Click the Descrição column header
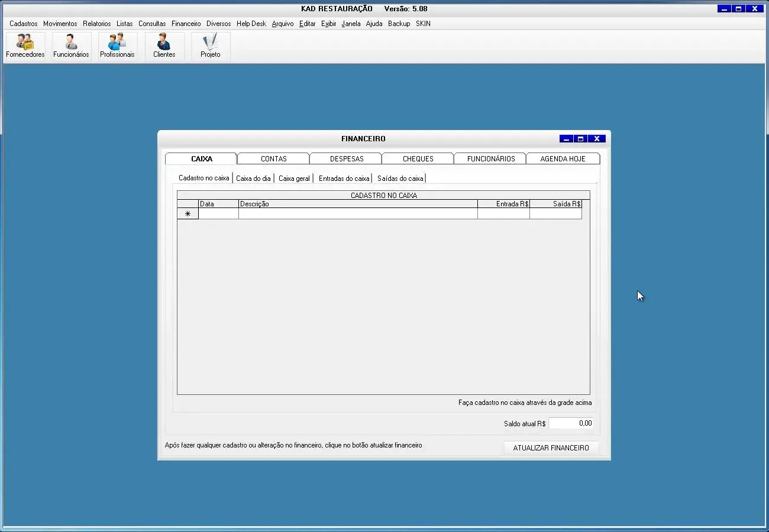 (x=358, y=203)
